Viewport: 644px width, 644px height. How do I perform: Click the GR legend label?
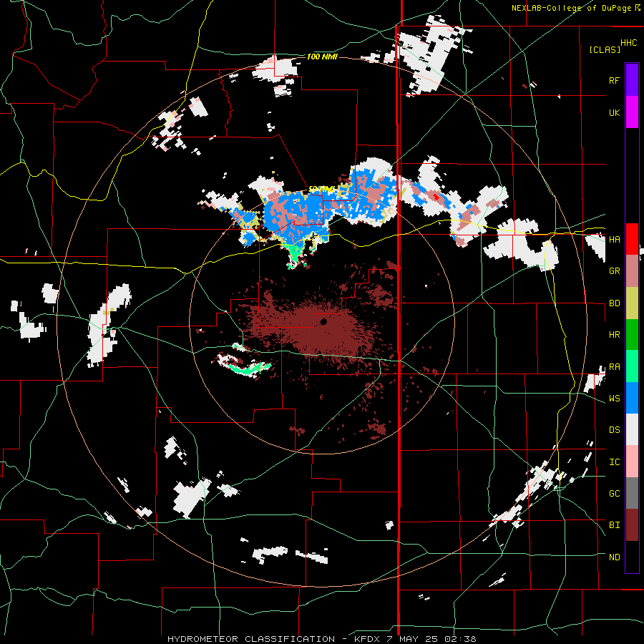(614, 271)
